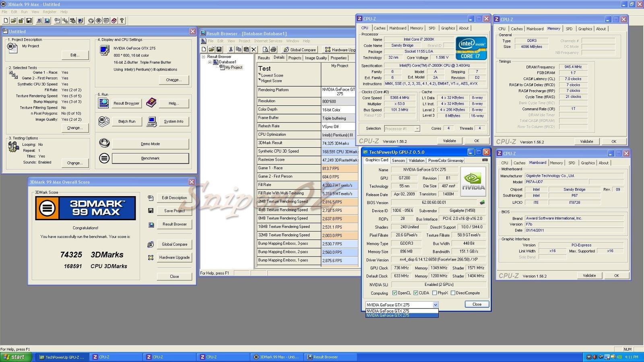Screen dimensions: 644x362
Task: Switch to TechPowerUp GPU-Z taskbar item
Action: coord(62,357)
